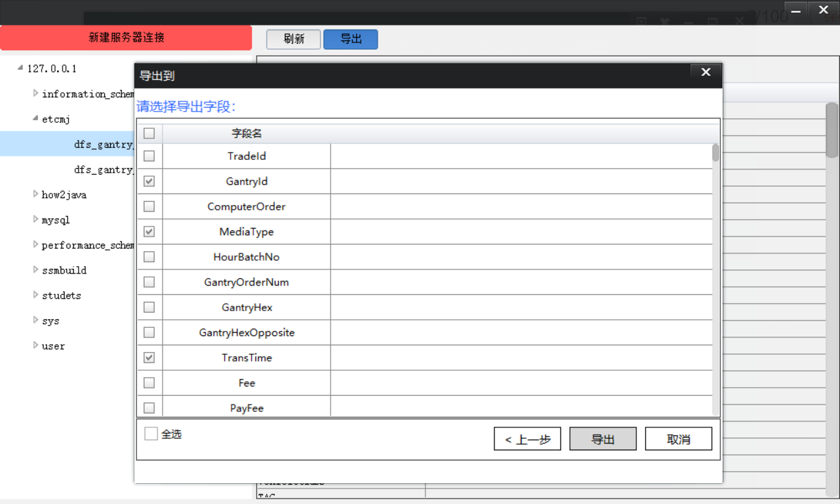Screen dimensions: 840x504
Task: Select the studets tree item
Action: coord(61,296)
